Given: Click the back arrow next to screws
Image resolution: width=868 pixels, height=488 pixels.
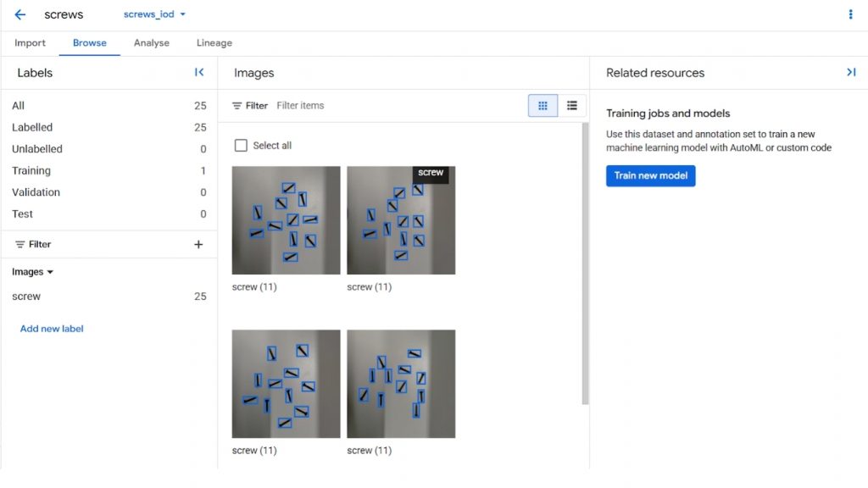Looking at the screenshot, I should click(20, 15).
